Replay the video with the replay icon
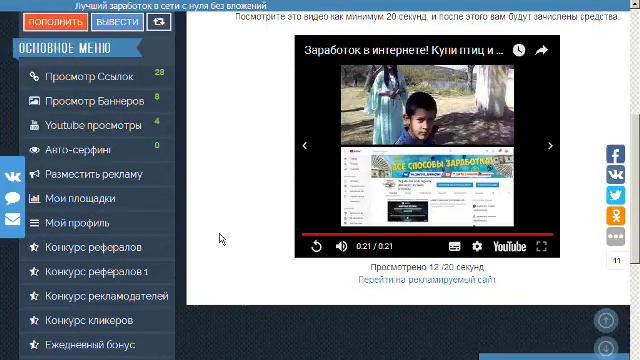 pyautogui.click(x=316, y=246)
